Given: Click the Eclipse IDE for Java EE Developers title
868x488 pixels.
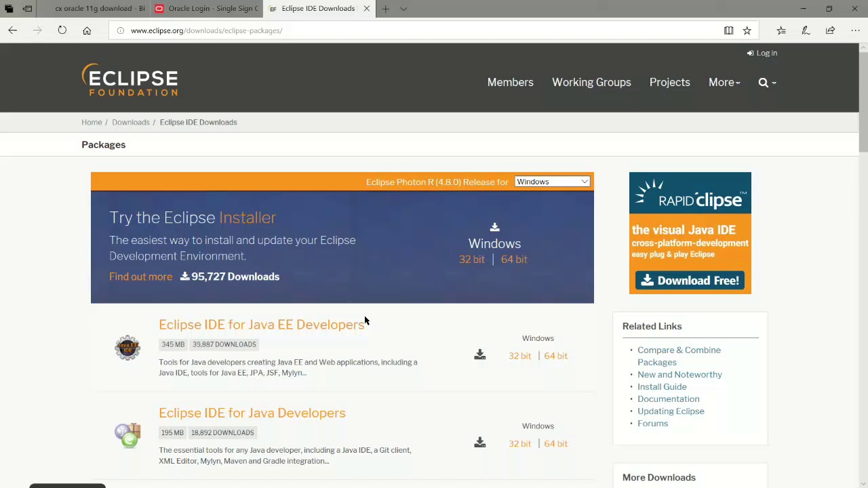Looking at the screenshot, I should [x=261, y=325].
